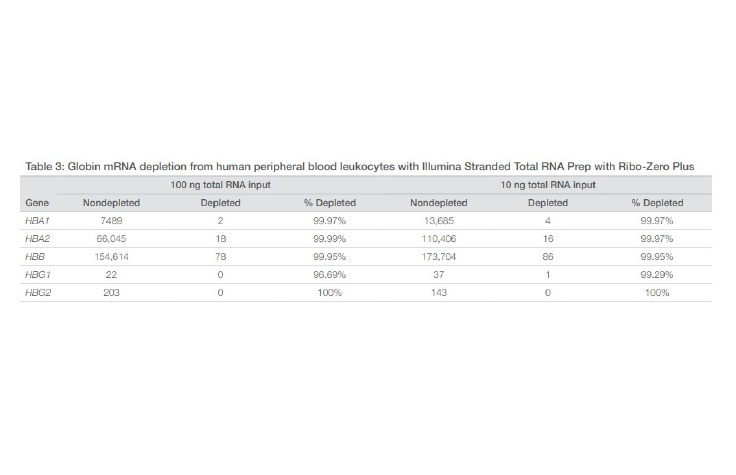
Task: Click the 100 ng total RNA input header
Action: point(220,185)
